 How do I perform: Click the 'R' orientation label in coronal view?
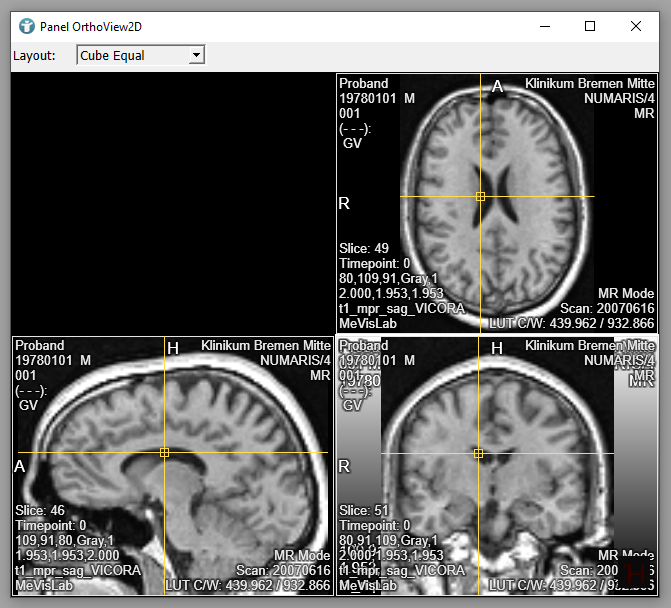[x=345, y=466]
